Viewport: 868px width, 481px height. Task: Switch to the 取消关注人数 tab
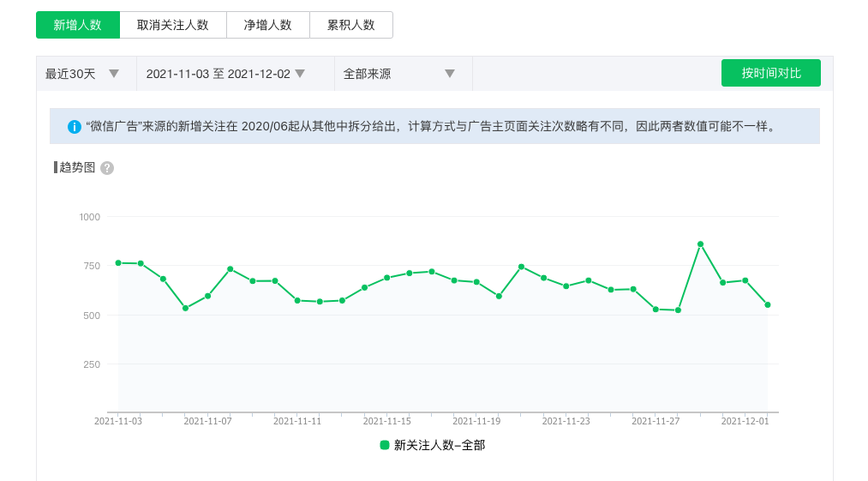(173, 25)
